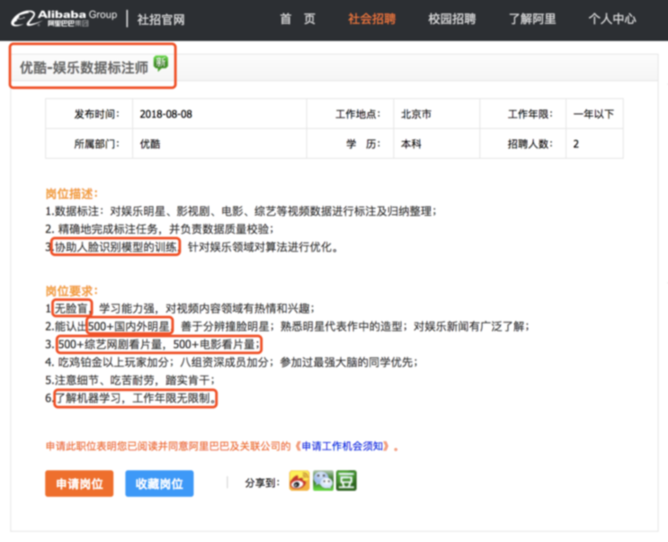Click 社招官网 header text
Screen dimensions: 668x542
pyautogui.click(x=161, y=20)
